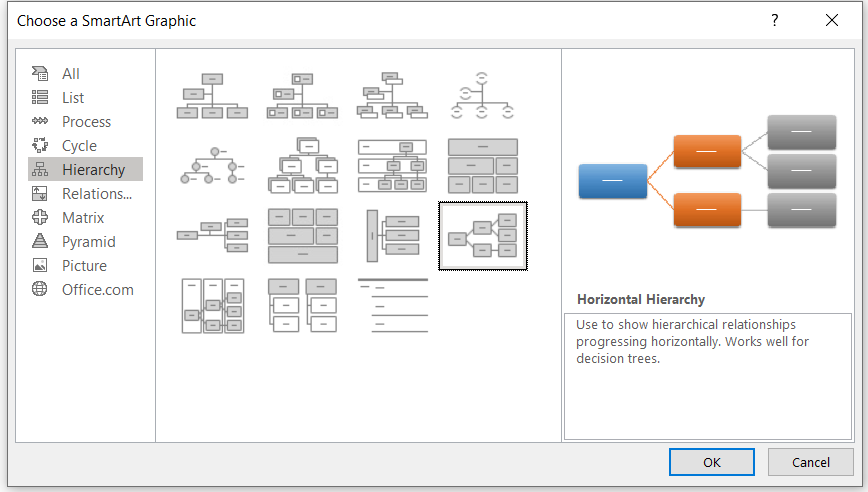Select the Picture category
The width and height of the screenshot is (868, 492).
85,266
